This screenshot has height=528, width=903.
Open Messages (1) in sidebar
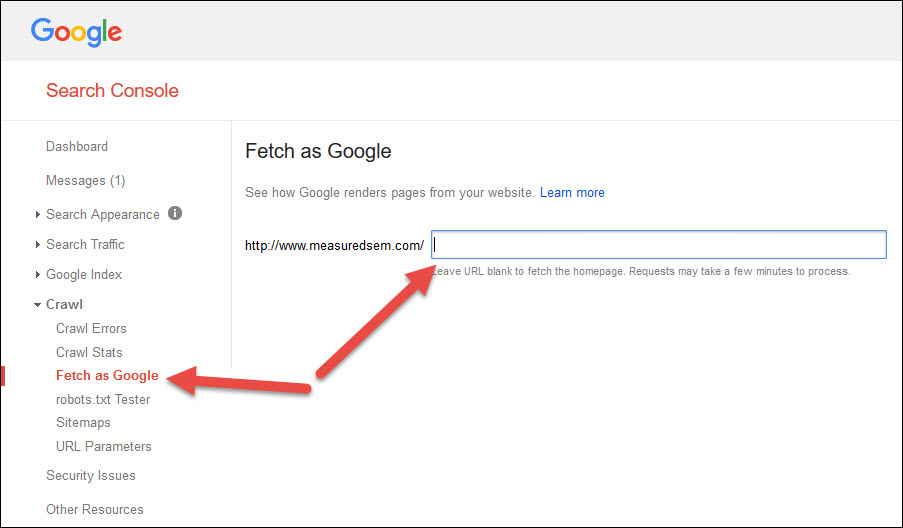85,181
